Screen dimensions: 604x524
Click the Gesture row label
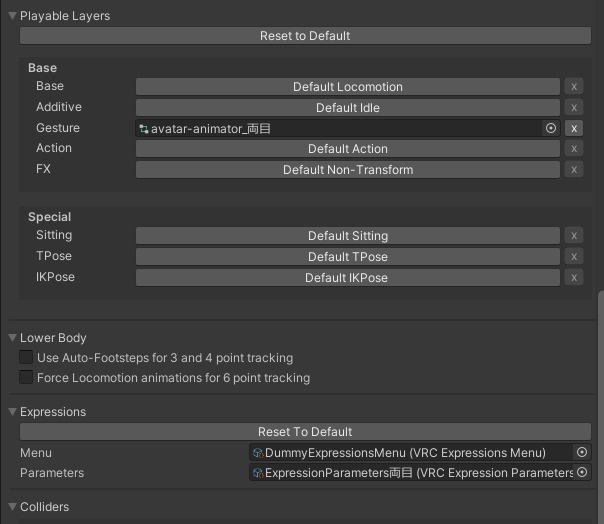58,128
